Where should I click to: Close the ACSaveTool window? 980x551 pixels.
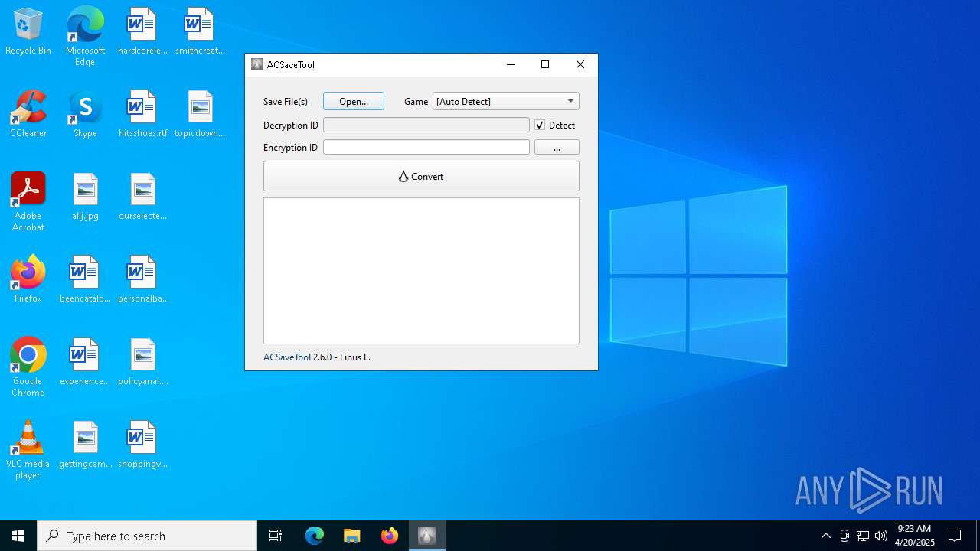tap(580, 64)
